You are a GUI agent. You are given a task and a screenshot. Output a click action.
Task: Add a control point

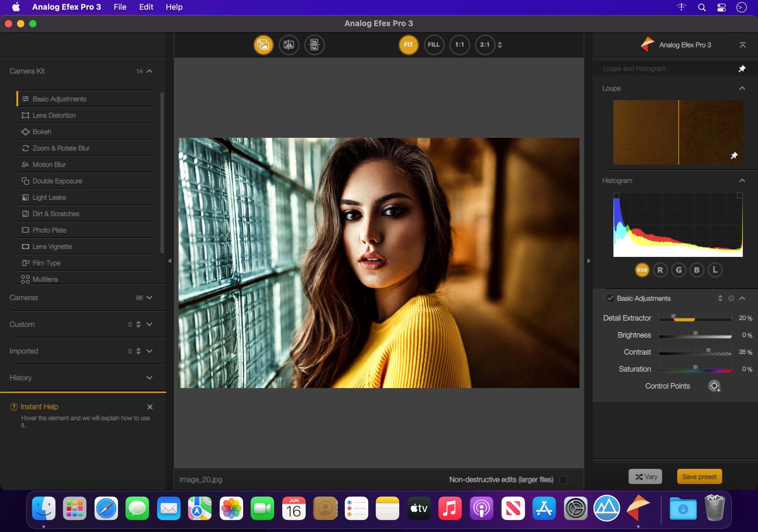click(714, 386)
